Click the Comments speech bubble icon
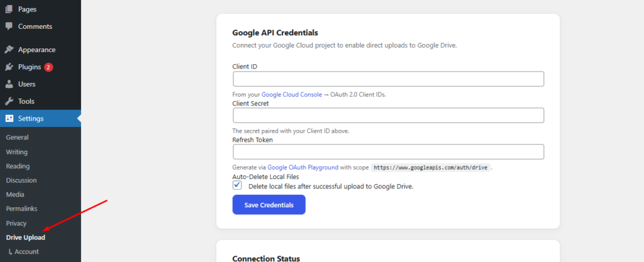This screenshot has height=262, width=644. (x=9, y=26)
